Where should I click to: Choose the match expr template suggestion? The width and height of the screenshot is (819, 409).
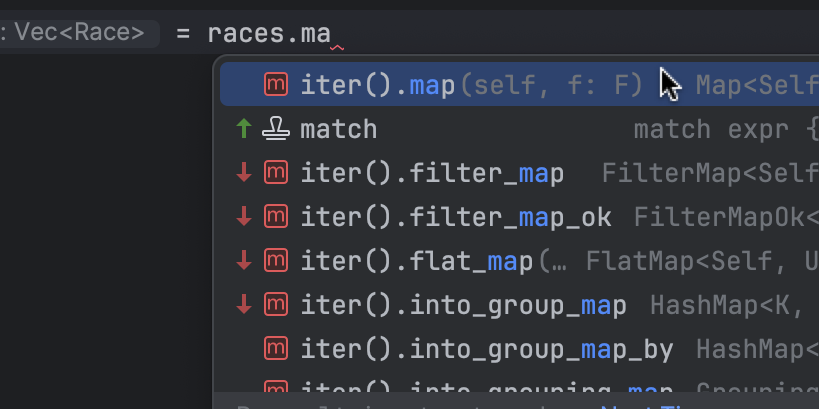pos(339,129)
